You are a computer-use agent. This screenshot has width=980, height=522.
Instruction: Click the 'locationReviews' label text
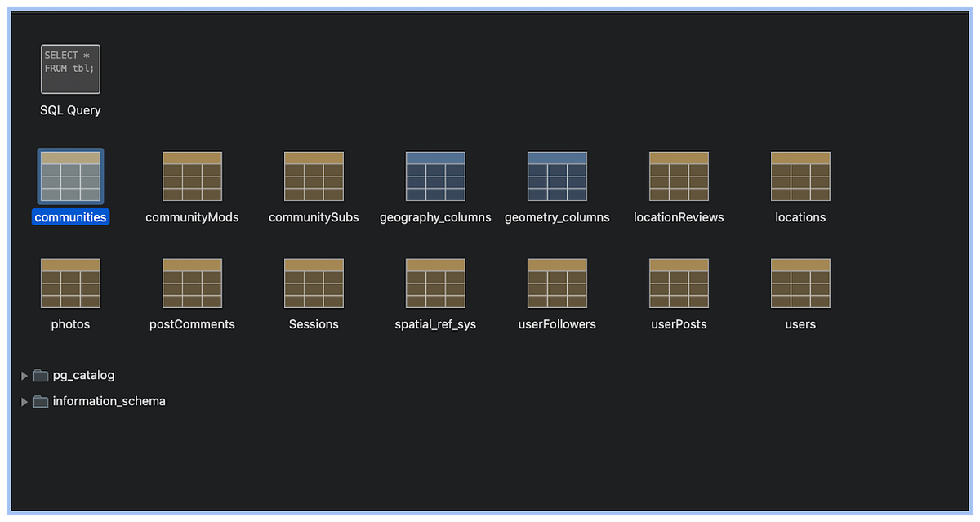679,217
